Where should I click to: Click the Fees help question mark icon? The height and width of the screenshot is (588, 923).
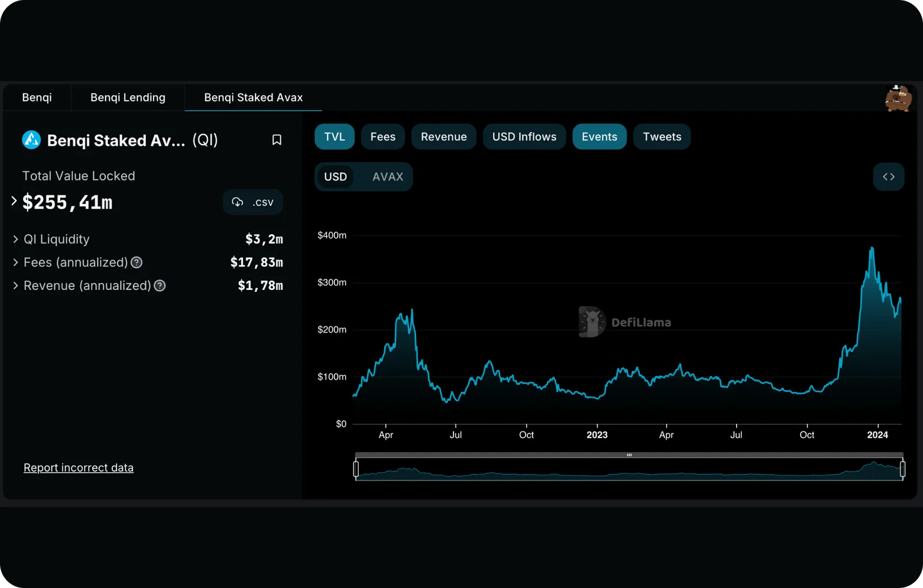(137, 263)
